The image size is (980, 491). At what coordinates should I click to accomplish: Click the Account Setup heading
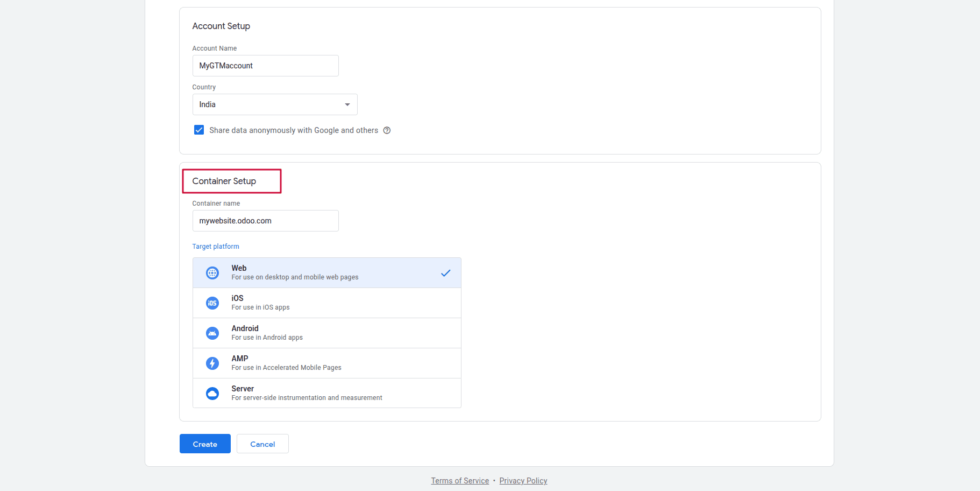[x=221, y=26]
